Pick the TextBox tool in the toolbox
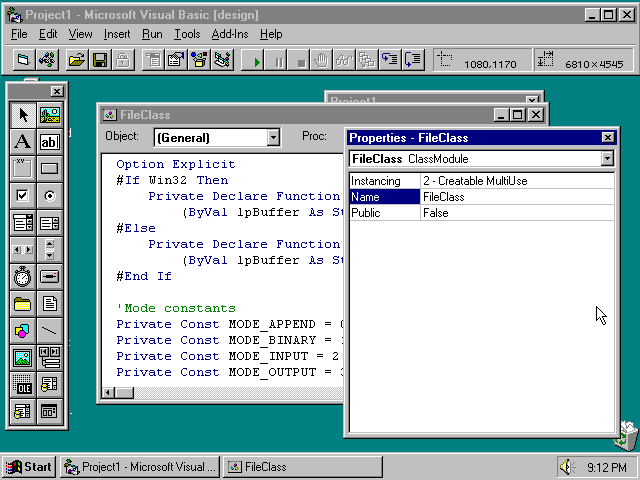640x480 pixels. [x=49, y=142]
